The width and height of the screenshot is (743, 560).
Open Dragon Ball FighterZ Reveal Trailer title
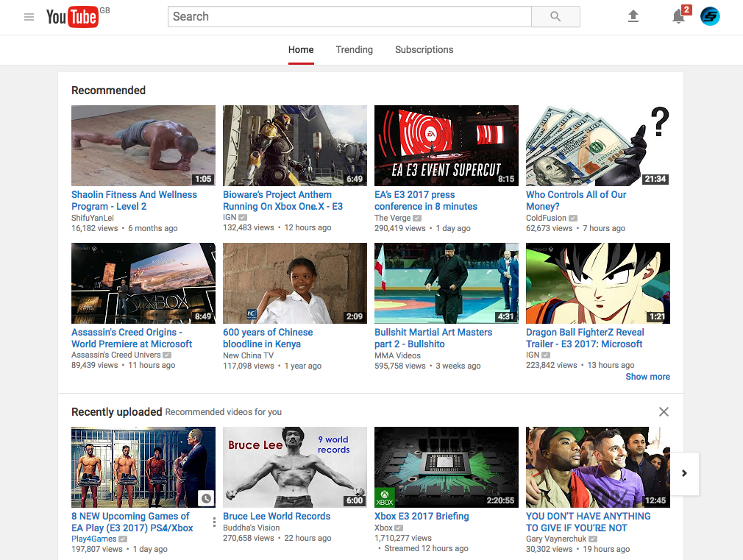586,338
